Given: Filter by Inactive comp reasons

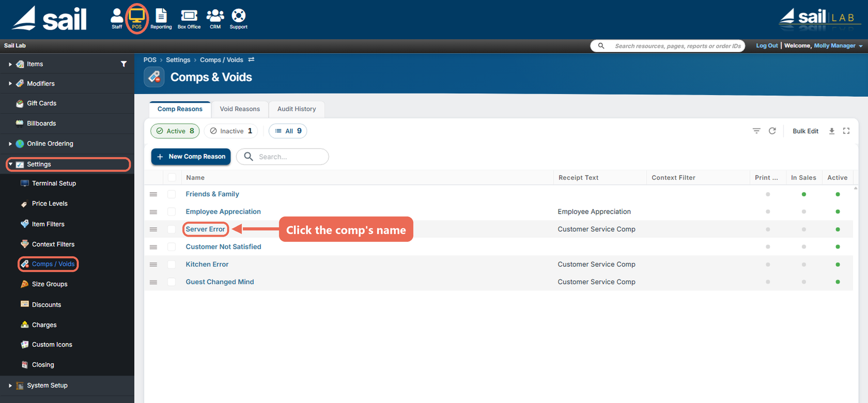Looking at the screenshot, I should (x=231, y=131).
